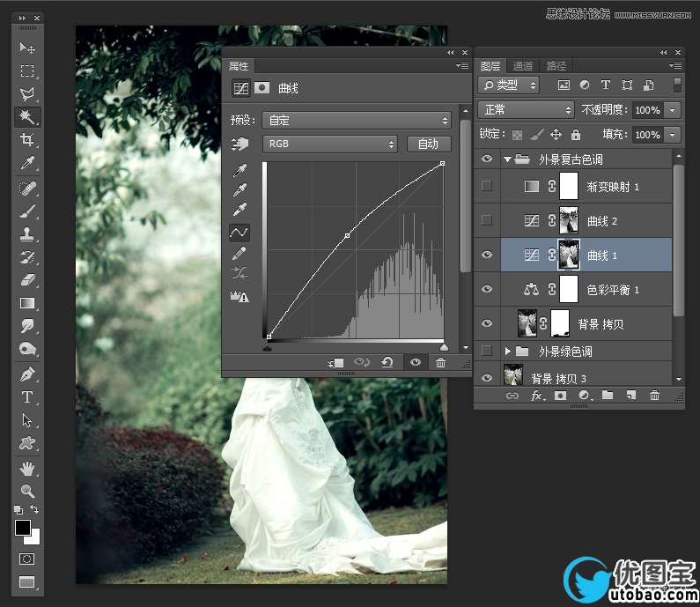Switch to the 通道 tab
Image resolution: width=700 pixels, height=607 pixels.
point(523,66)
